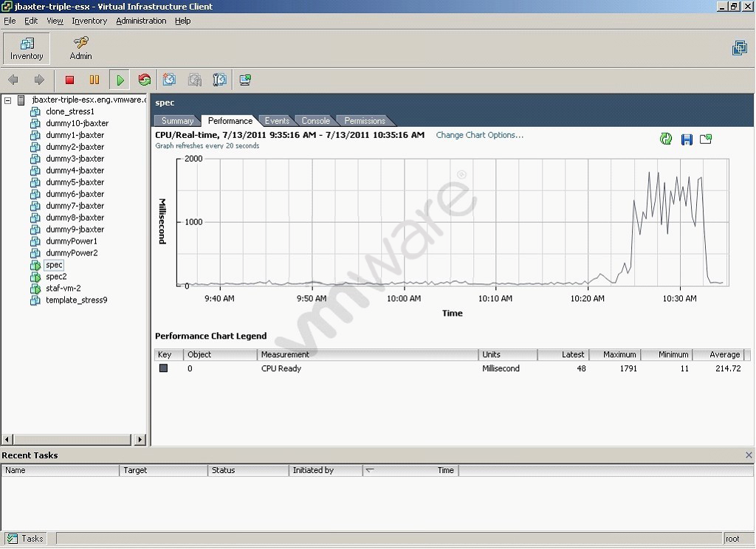The width and height of the screenshot is (756, 549).
Task: Open the Inventory menu
Action: 89,21
